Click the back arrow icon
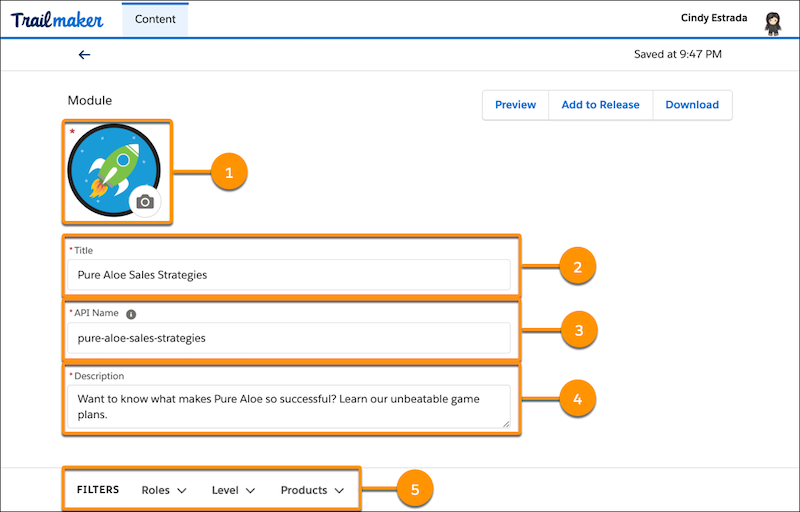This screenshot has width=800, height=512. point(84,55)
